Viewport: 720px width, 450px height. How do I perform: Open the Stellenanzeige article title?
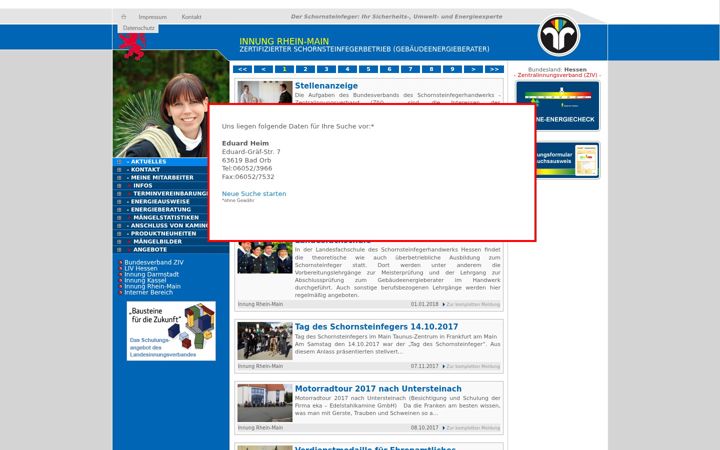326,86
